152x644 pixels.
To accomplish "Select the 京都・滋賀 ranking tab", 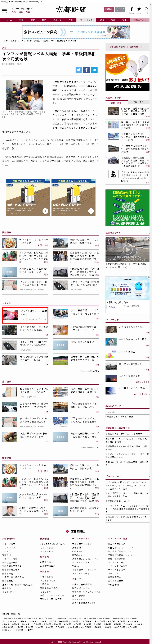I will [116, 103].
